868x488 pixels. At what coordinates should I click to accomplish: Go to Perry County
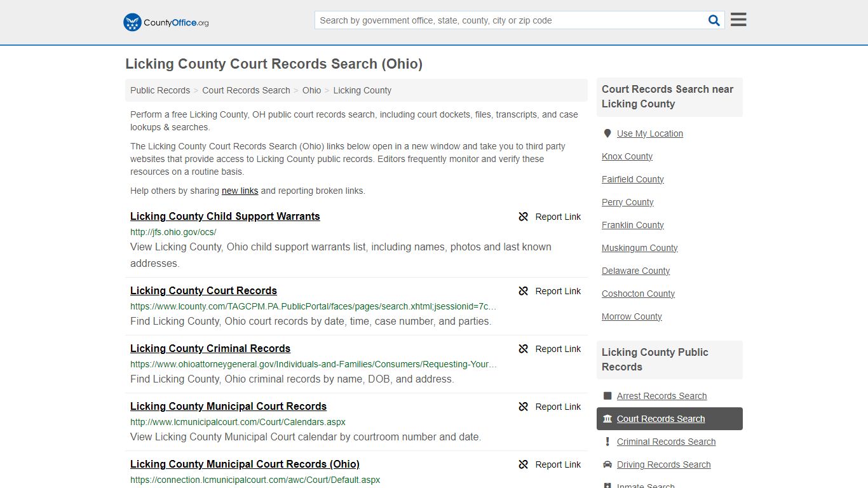coord(628,202)
